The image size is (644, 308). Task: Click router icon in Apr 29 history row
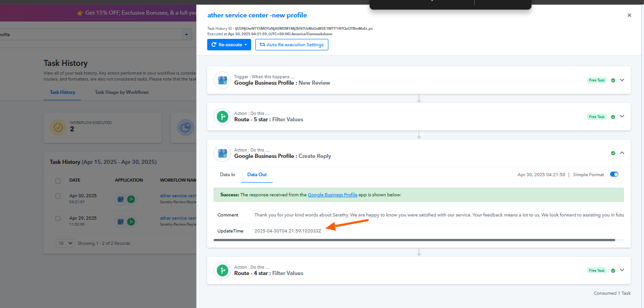(131, 222)
